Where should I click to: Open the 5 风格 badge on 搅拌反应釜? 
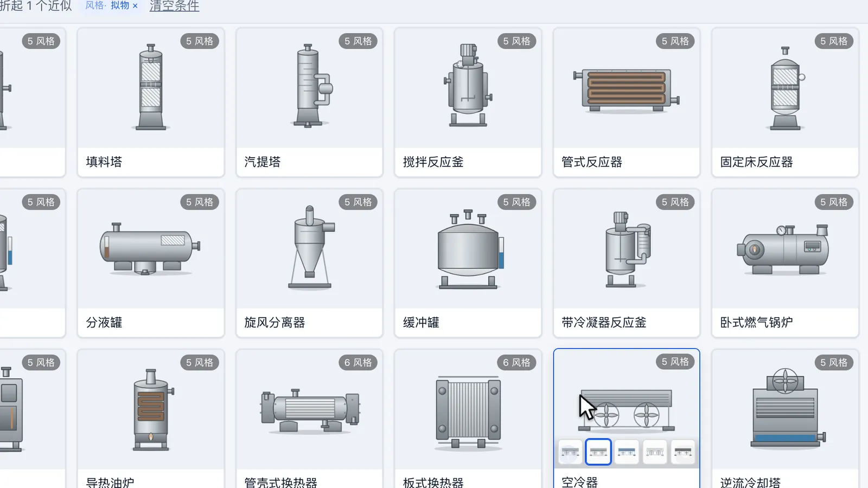[516, 41]
